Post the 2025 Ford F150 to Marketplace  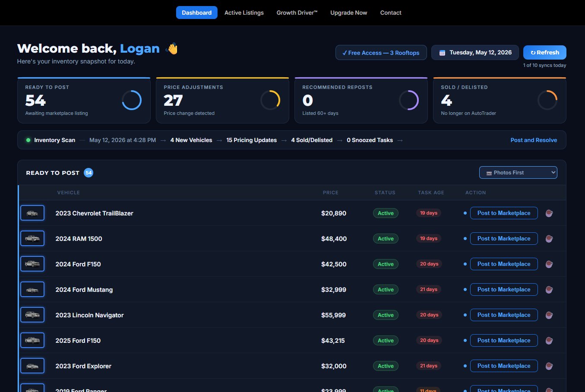504,341
